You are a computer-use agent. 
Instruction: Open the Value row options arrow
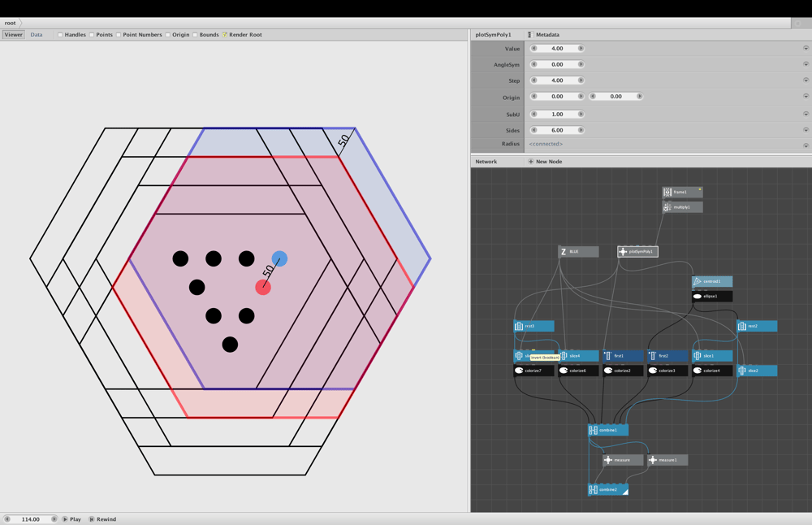[806, 48]
